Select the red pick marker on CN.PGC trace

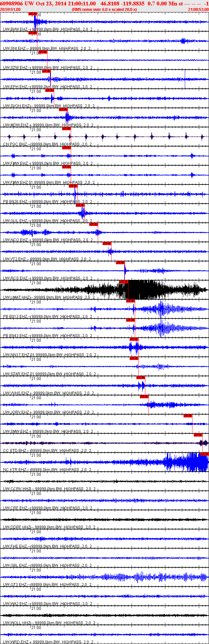[67, 129]
